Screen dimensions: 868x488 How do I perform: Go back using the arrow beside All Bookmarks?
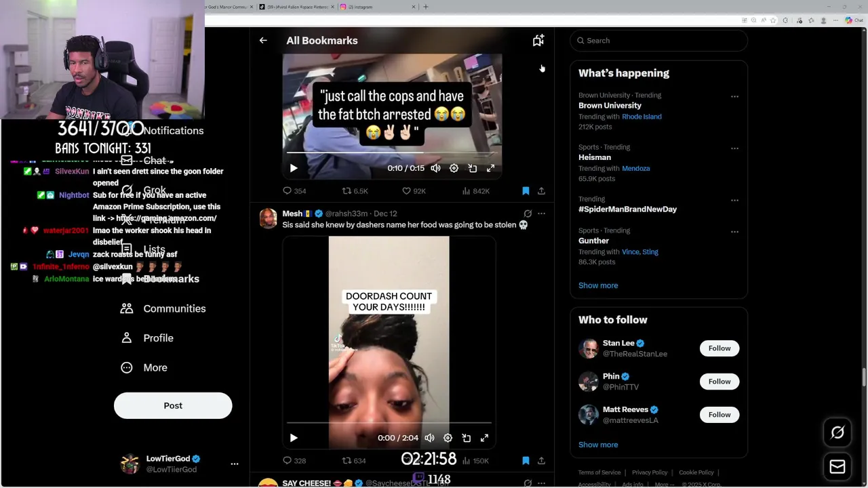click(x=263, y=41)
